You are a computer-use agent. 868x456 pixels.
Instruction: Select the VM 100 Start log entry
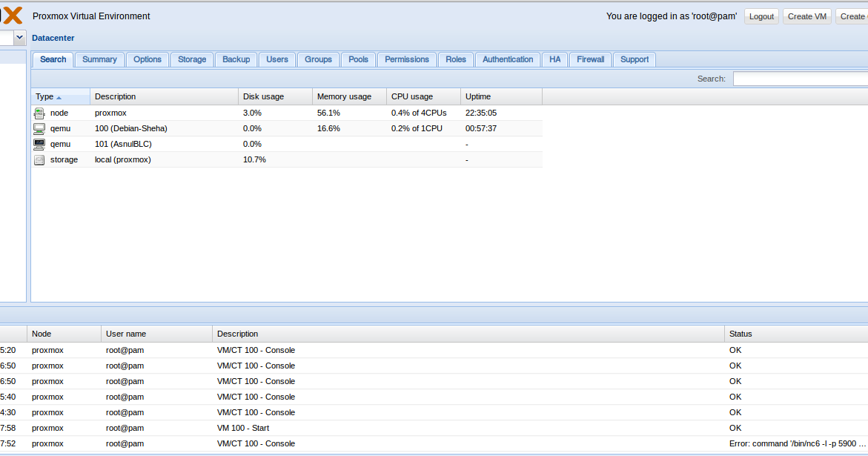tap(245, 428)
